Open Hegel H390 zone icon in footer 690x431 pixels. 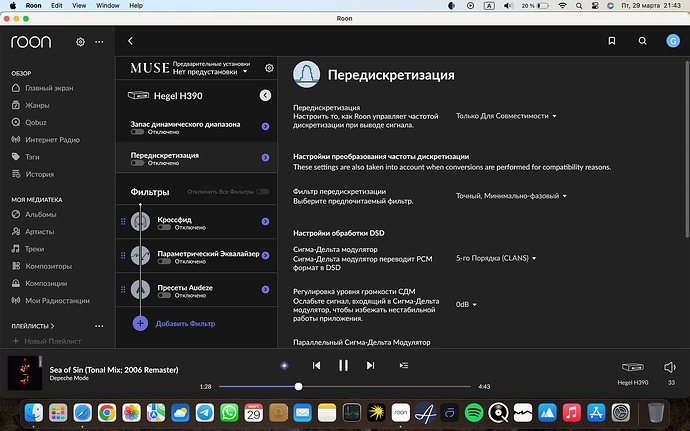(633, 367)
